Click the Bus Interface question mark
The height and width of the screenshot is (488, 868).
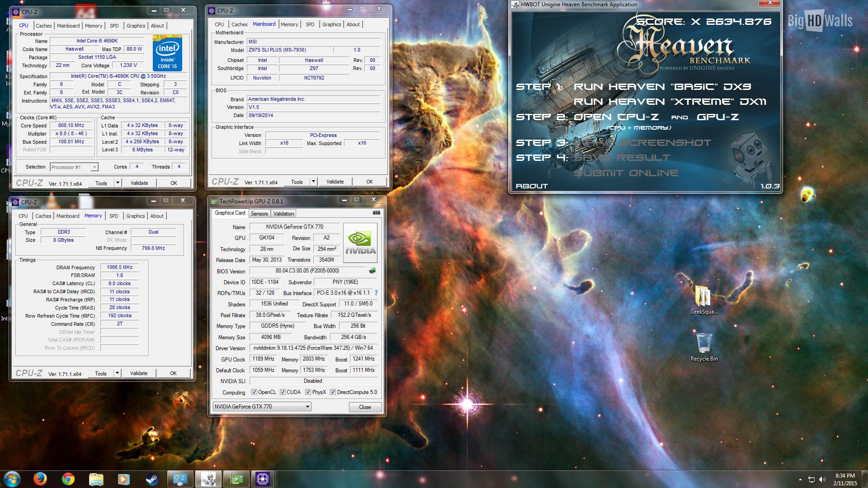376,293
